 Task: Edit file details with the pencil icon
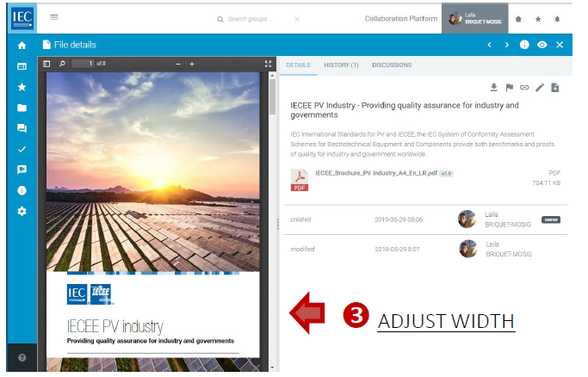click(x=540, y=87)
